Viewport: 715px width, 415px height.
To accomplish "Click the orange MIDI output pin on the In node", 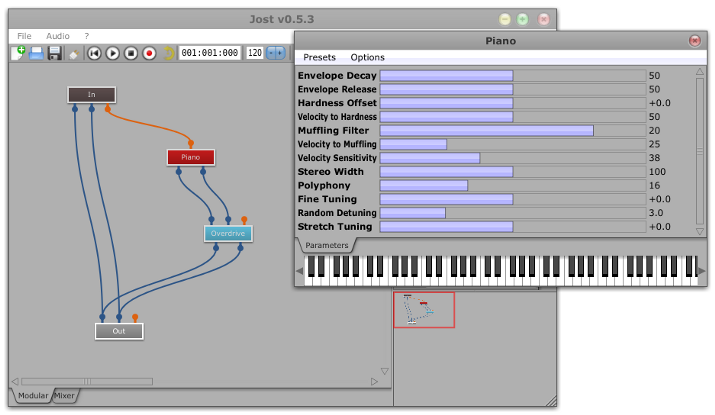I will click(108, 108).
